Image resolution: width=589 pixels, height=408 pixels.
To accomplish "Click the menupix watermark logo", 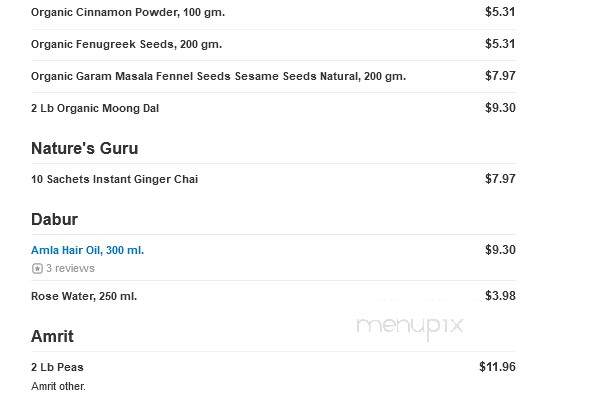I will [409, 326].
